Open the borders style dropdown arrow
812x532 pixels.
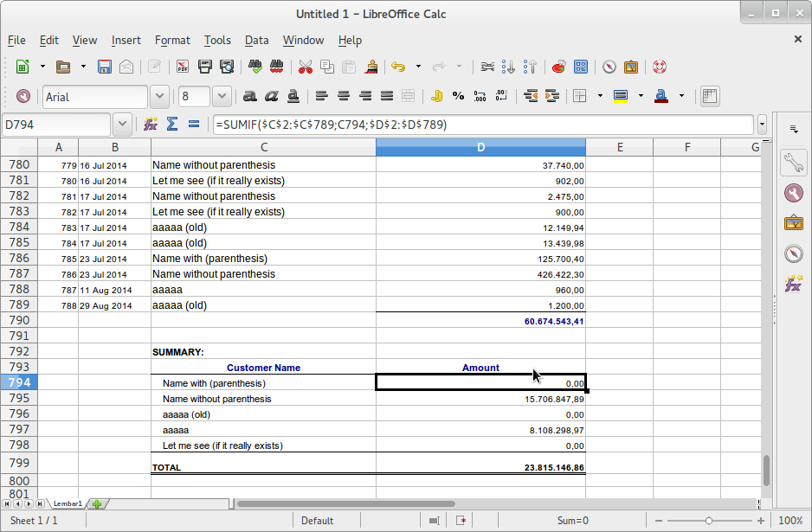click(600, 96)
